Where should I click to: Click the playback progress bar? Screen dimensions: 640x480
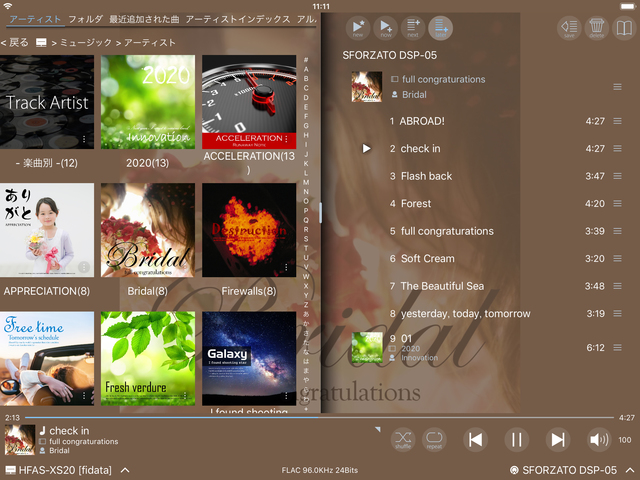tap(320, 417)
